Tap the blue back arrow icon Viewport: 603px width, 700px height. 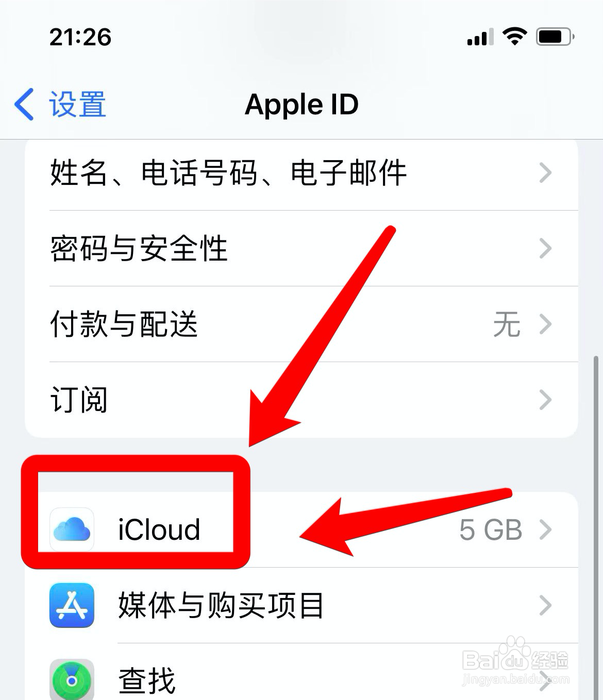coord(24,104)
